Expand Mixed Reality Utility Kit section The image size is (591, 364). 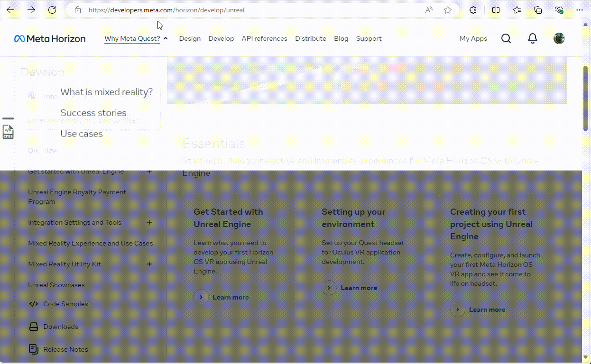tap(149, 264)
